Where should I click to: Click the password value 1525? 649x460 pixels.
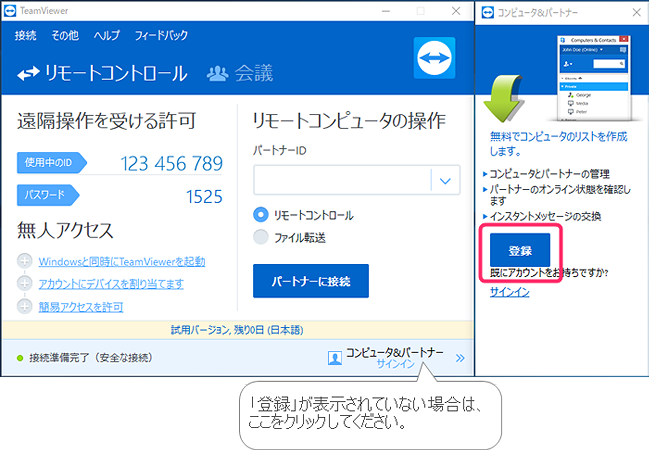[x=204, y=196]
